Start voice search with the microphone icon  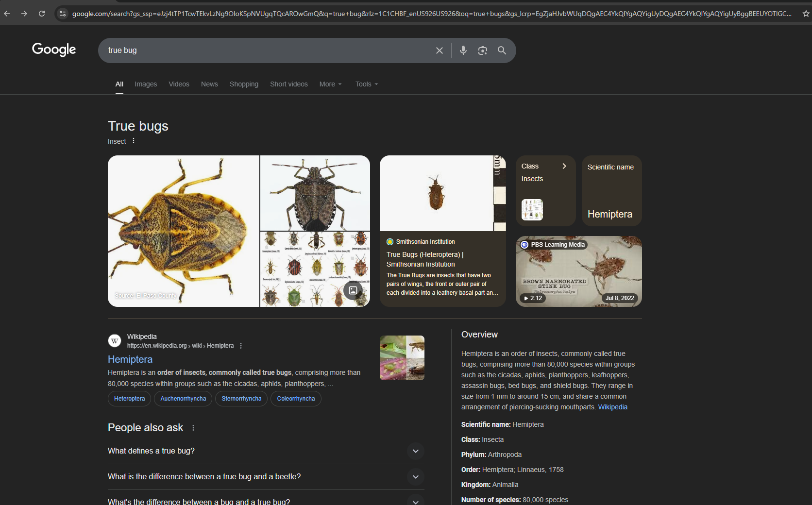463,50
